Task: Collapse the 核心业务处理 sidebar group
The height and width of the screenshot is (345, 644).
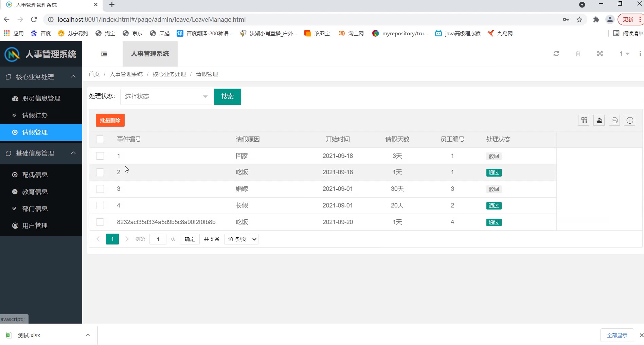Action: (x=41, y=77)
